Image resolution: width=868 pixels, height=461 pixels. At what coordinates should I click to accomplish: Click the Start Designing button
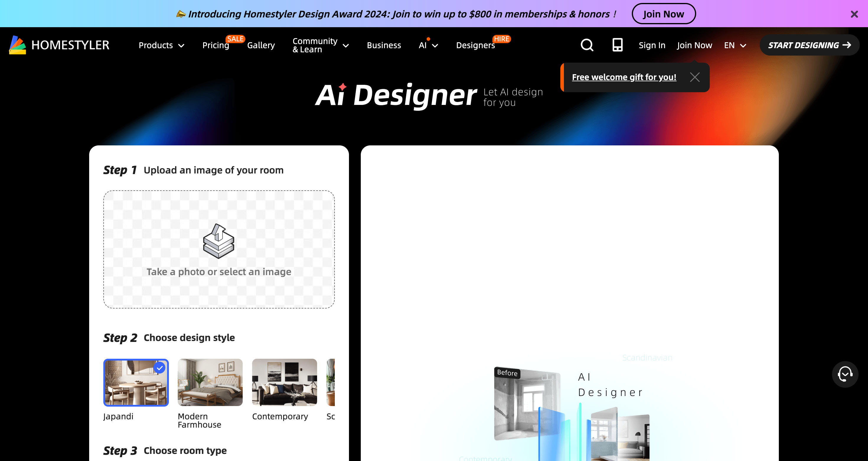click(x=809, y=45)
